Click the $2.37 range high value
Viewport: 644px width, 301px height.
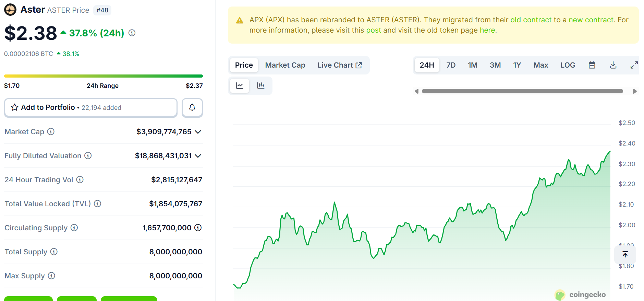pos(194,86)
